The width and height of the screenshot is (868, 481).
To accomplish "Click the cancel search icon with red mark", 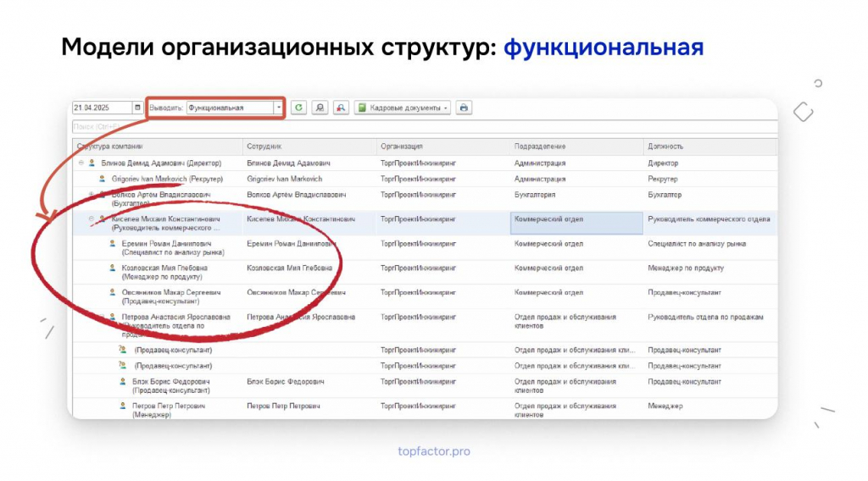I will (341, 108).
